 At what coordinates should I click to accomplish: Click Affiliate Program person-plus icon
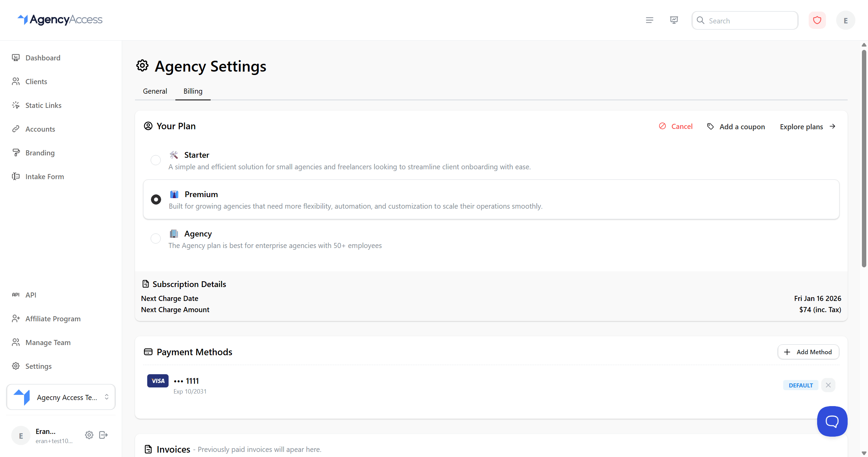click(16, 319)
